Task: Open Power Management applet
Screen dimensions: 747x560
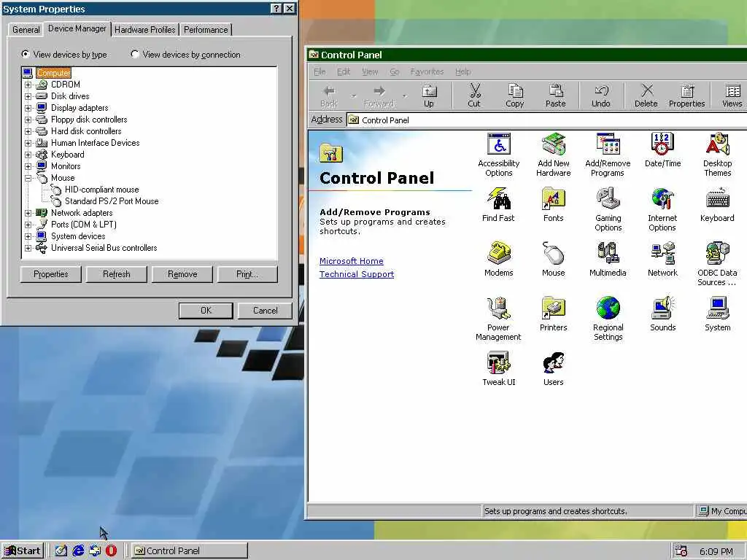Action: tap(498, 319)
